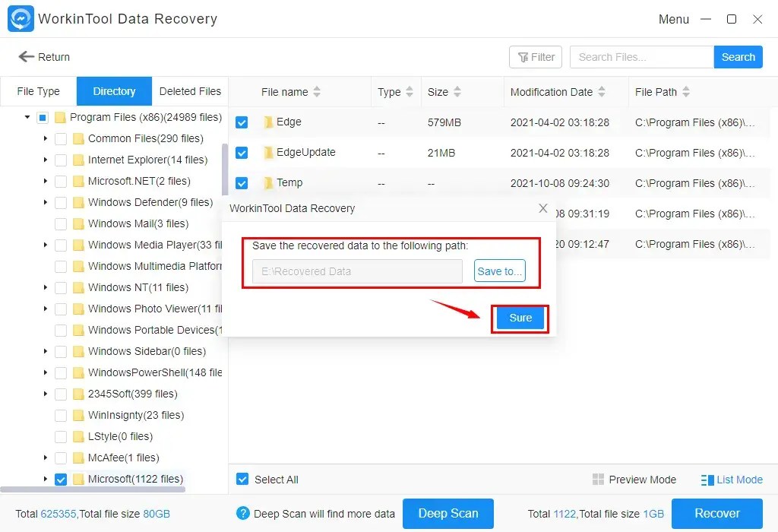This screenshot has width=778, height=532.
Task: Switch to List Mode
Action: point(731,480)
